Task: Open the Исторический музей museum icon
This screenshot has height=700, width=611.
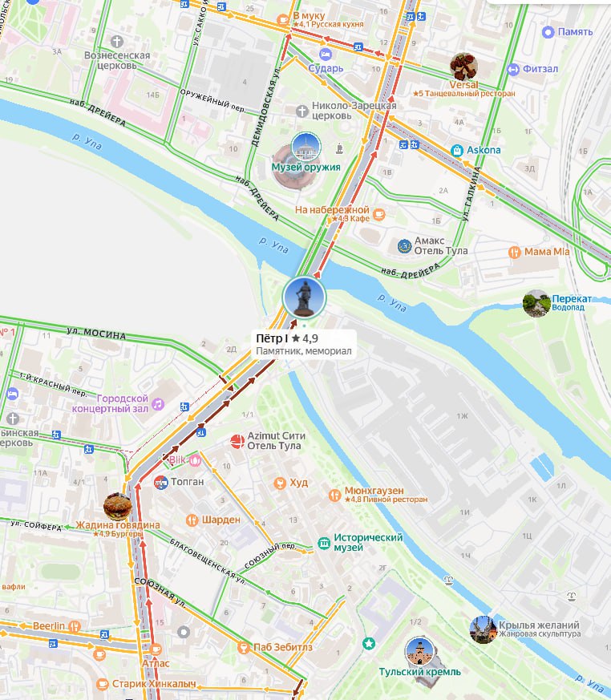Action: tap(324, 543)
